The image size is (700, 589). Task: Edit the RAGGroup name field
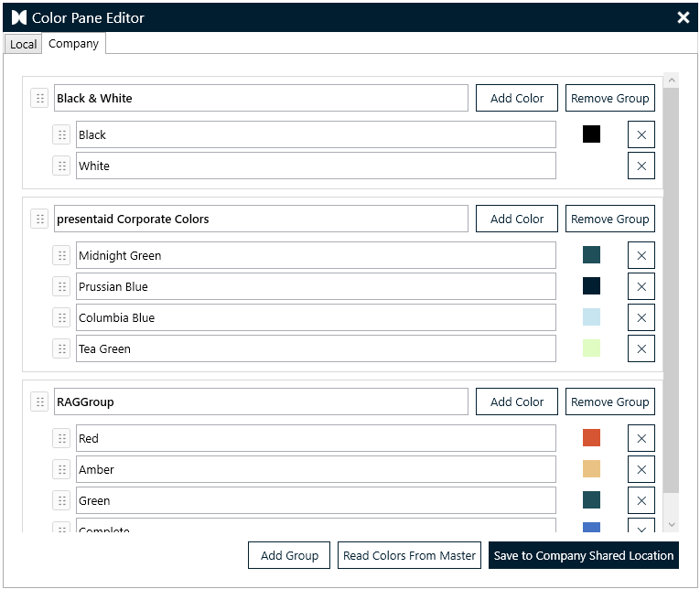click(261, 402)
